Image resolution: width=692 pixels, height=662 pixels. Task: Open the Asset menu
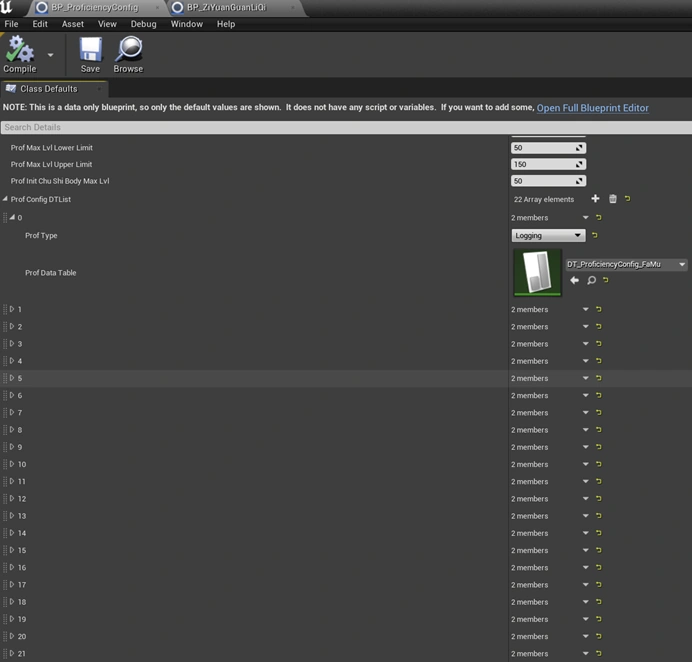tap(72, 24)
